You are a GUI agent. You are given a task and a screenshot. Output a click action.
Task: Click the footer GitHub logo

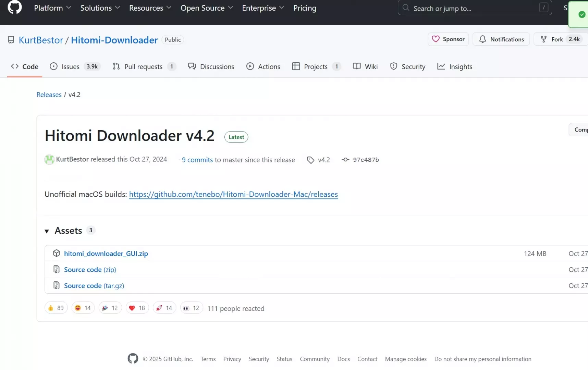click(133, 359)
